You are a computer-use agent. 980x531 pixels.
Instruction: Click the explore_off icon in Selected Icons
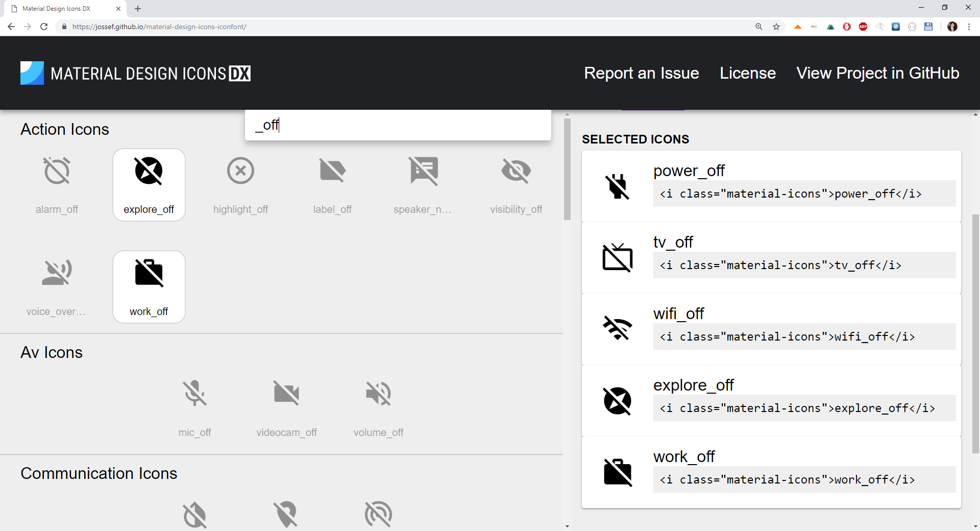coord(618,401)
